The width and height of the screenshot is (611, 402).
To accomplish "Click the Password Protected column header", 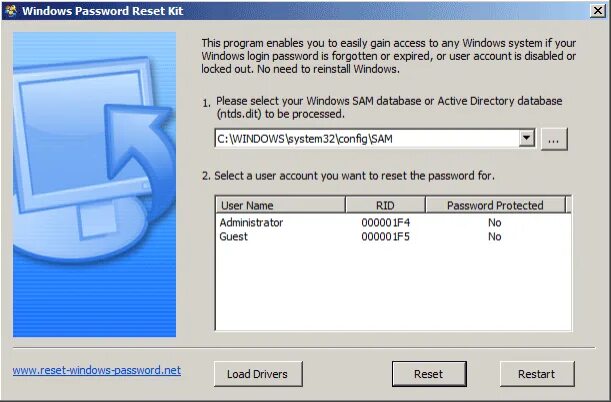I will pos(495,205).
